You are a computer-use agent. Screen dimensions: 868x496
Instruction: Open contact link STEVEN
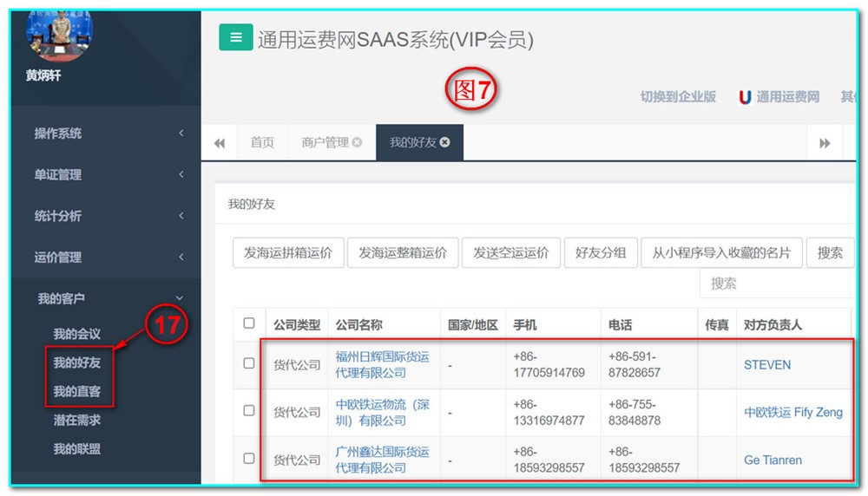tap(766, 365)
